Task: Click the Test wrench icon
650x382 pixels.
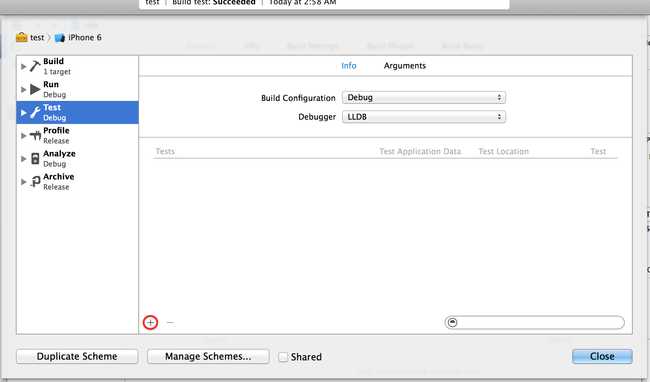Action: point(35,112)
